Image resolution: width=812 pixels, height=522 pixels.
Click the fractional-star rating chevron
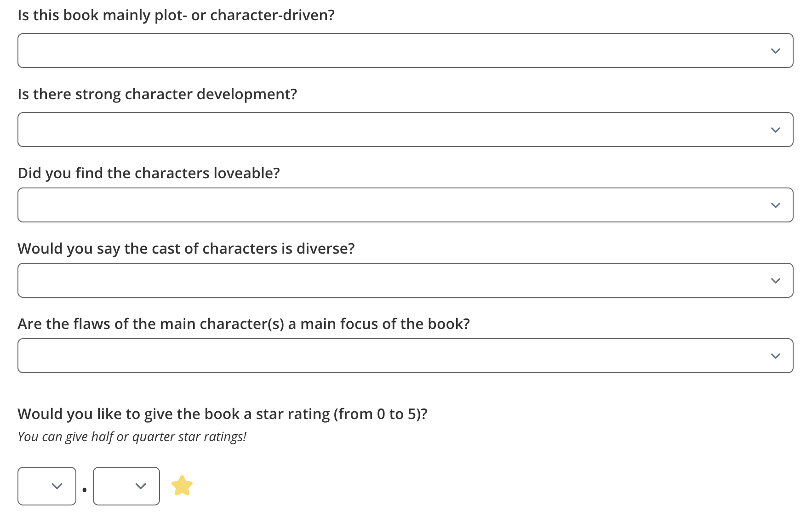(140, 486)
